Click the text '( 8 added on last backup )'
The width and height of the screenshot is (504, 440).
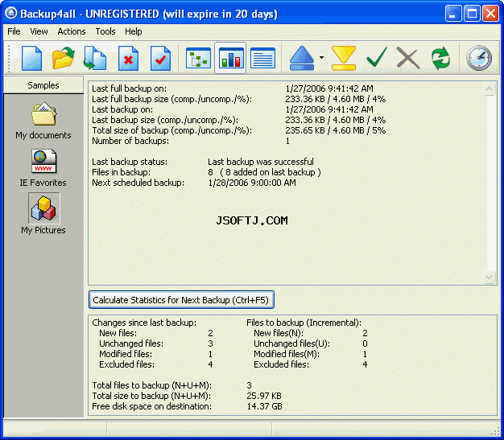[x=271, y=172]
